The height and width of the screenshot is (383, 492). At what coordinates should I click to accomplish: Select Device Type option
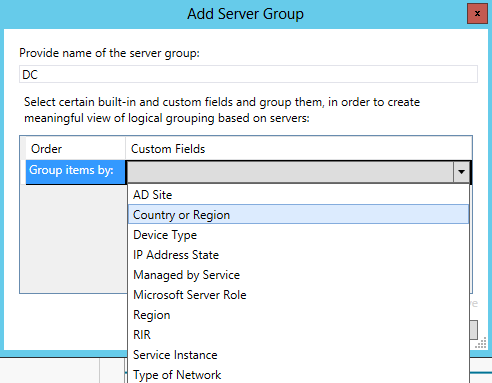click(298, 235)
